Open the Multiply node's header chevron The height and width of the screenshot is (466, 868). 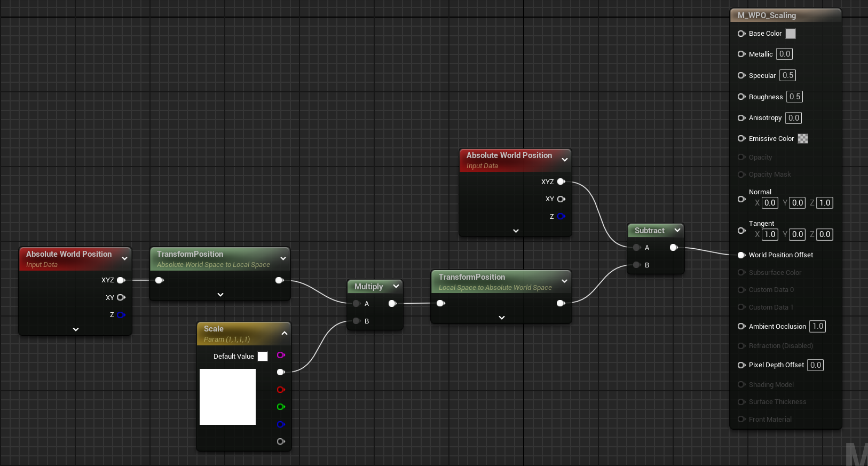tap(396, 287)
